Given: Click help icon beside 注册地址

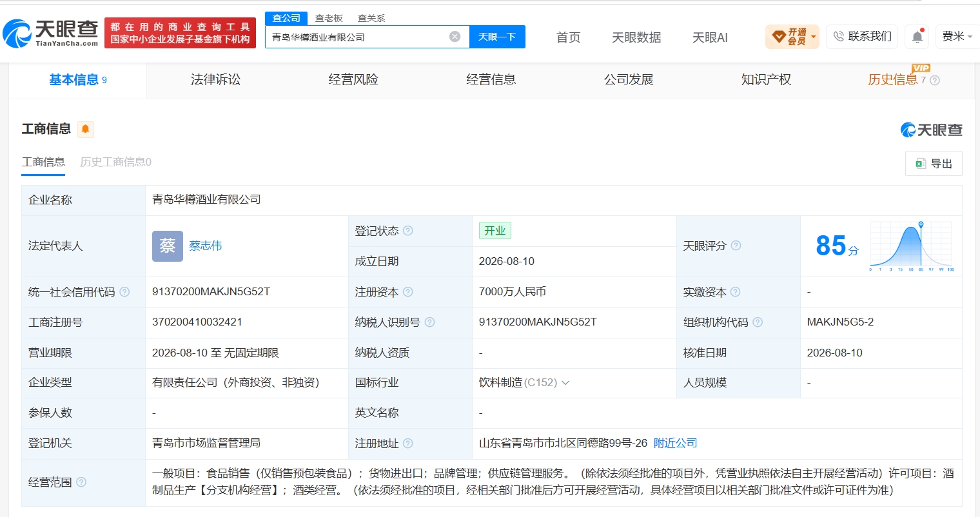Looking at the screenshot, I should 407,444.
